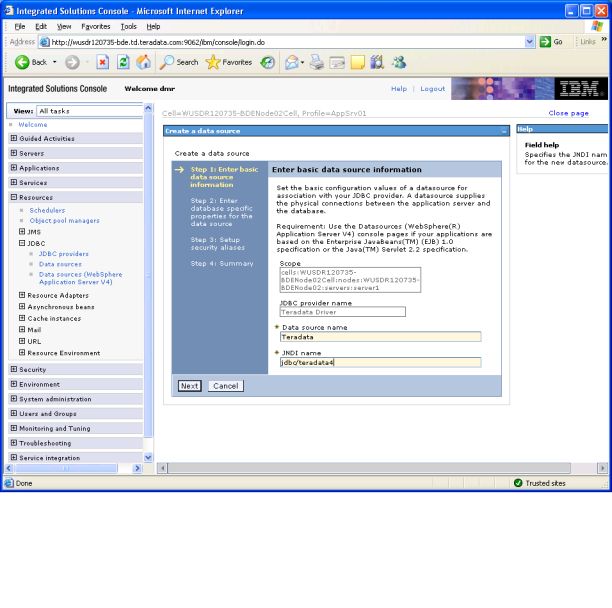The height and width of the screenshot is (608, 612).
Task: Click the Messenger people icon
Action: point(399,62)
